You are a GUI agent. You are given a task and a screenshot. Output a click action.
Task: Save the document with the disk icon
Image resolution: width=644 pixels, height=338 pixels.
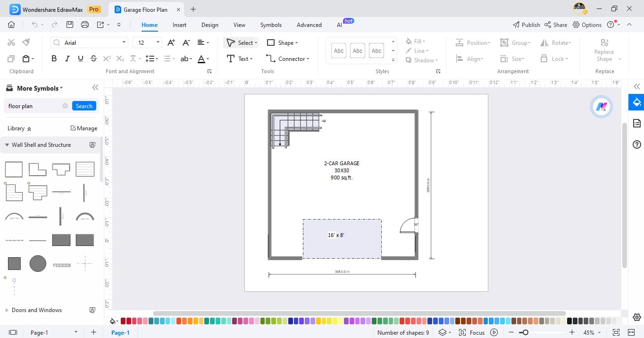70,25
